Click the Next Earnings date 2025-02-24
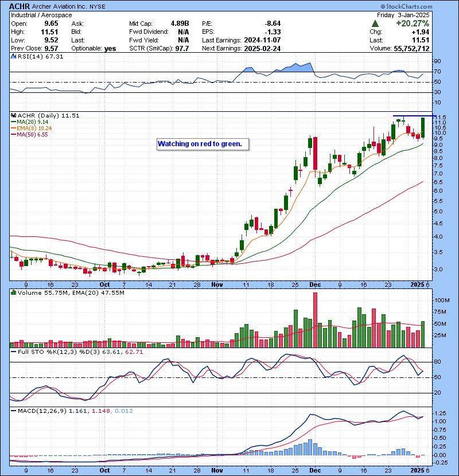 click(x=262, y=48)
